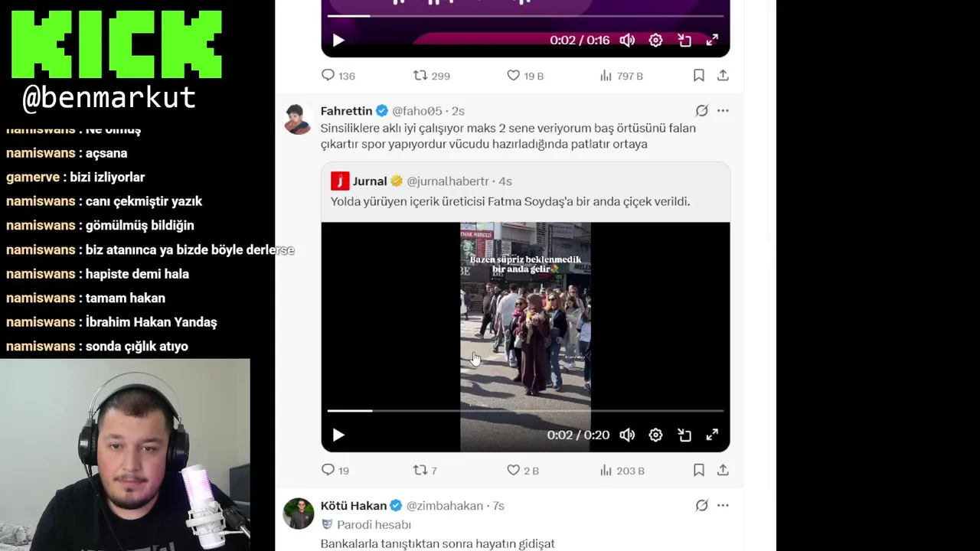980x551 pixels.
Task: Open replies on tweet with 136 comments
Action: click(x=338, y=76)
